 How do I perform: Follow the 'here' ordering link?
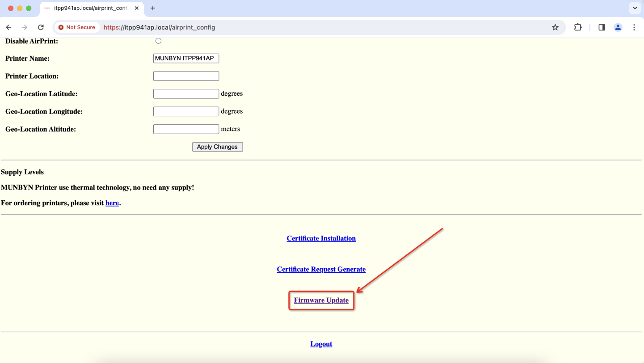point(112,203)
